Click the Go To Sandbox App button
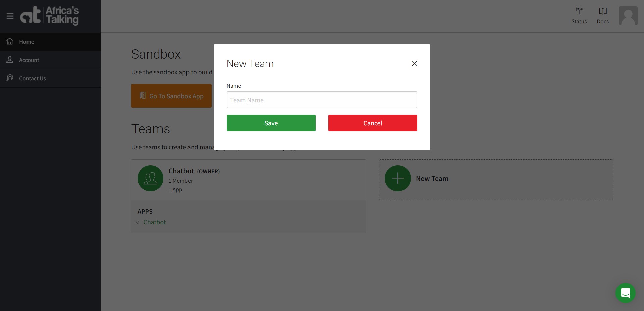This screenshot has height=311, width=644. (171, 96)
